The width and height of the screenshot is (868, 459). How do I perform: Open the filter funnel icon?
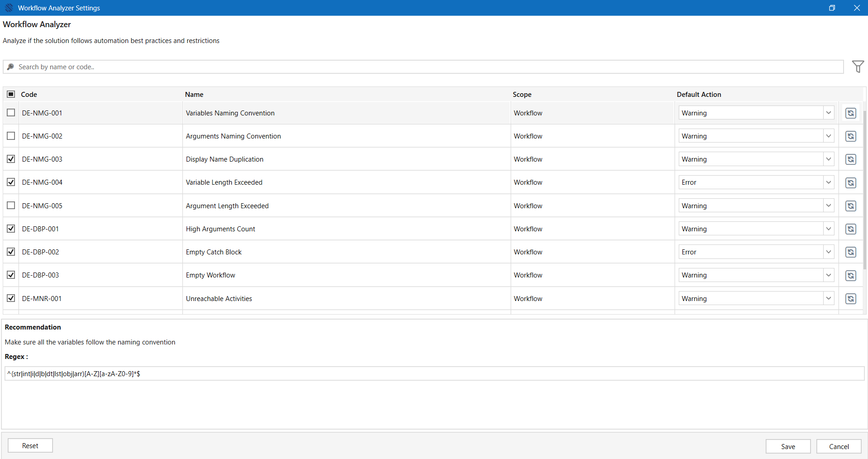(858, 67)
